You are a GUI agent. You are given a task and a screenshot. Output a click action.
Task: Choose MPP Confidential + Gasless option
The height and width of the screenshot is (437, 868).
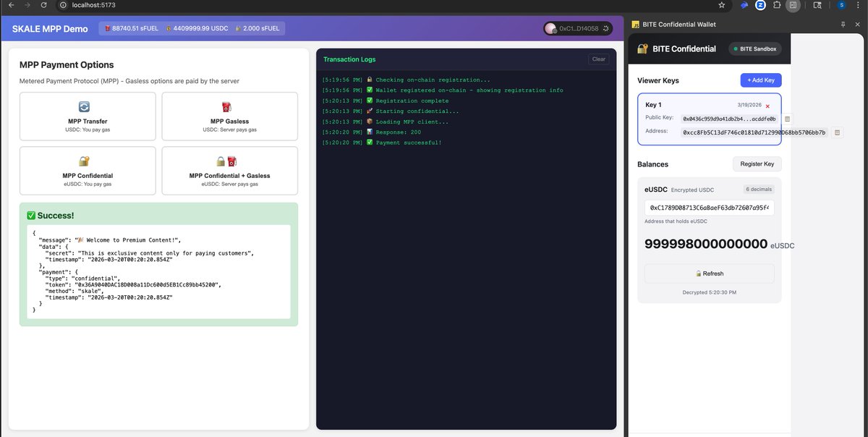tap(229, 171)
